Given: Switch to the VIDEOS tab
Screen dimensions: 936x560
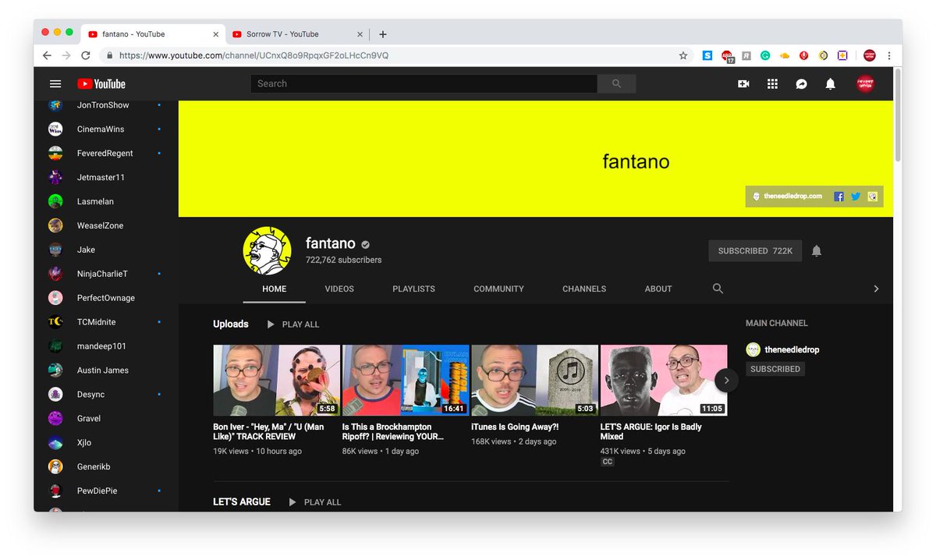Looking at the screenshot, I should pyautogui.click(x=339, y=289).
